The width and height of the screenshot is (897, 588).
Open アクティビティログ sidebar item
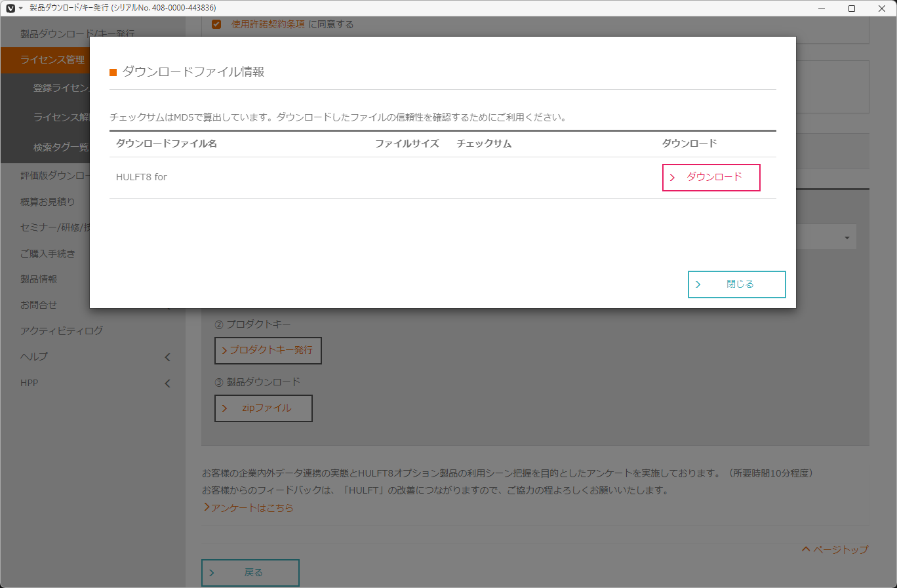(62, 331)
